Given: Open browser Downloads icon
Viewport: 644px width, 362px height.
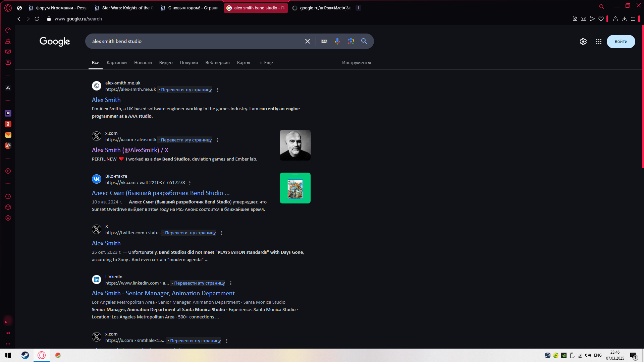Looking at the screenshot, I should [624, 19].
